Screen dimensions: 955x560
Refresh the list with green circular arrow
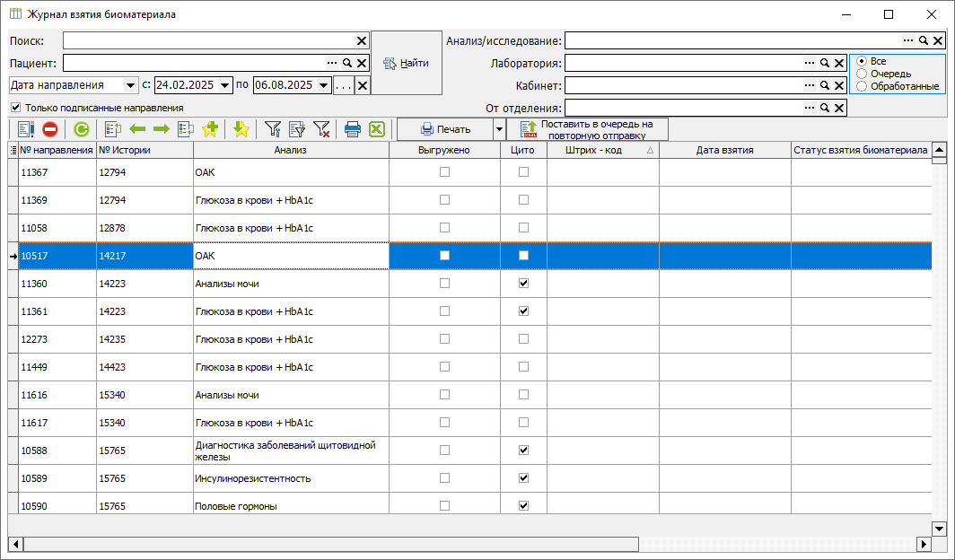81,129
